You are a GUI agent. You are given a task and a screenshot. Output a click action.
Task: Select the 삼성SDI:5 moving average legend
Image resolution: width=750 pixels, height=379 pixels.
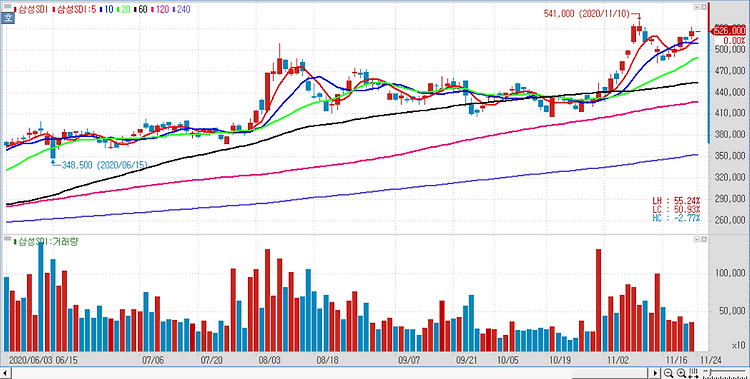tap(73, 9)
